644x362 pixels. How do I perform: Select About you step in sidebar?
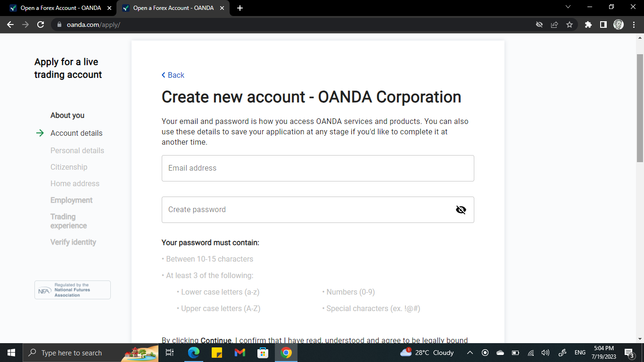pos(67,115)
